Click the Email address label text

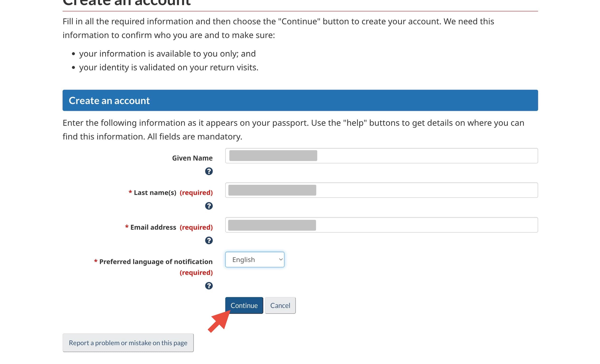pos(153,227)
